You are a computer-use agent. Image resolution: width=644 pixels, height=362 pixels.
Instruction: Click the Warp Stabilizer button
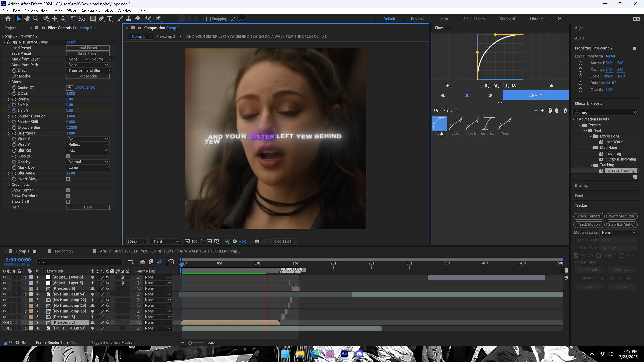pos(622,216)
